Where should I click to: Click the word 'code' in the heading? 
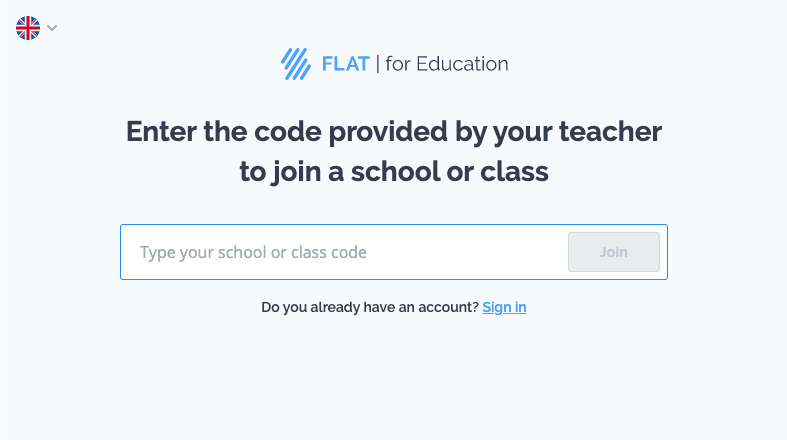pos(288,131)
